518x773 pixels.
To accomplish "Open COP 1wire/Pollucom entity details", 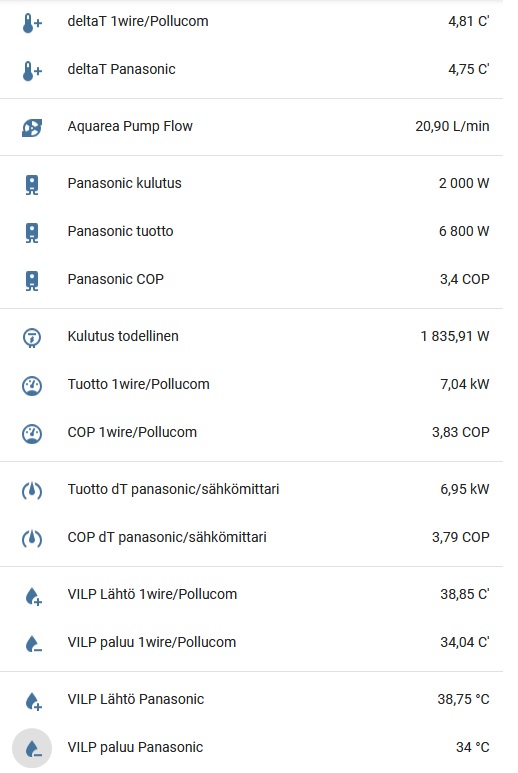I will tap(251, 432).
